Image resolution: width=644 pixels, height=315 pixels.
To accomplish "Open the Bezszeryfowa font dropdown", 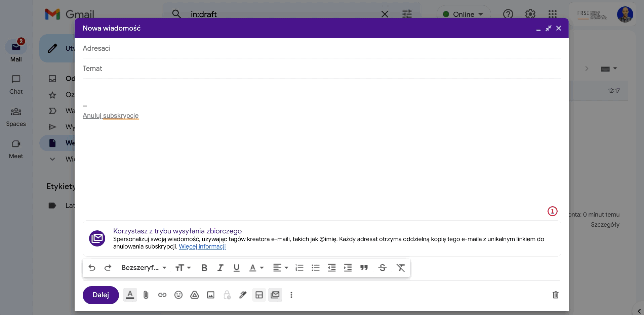I will coord(144,268).
